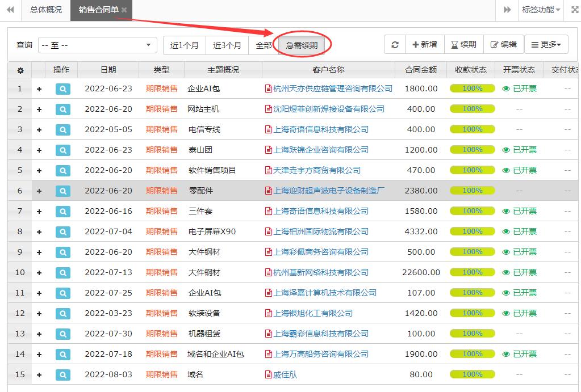Click the refresh icon on the toolbar
Viewport: 581px width, 392px height.
[x=395, y=44]
